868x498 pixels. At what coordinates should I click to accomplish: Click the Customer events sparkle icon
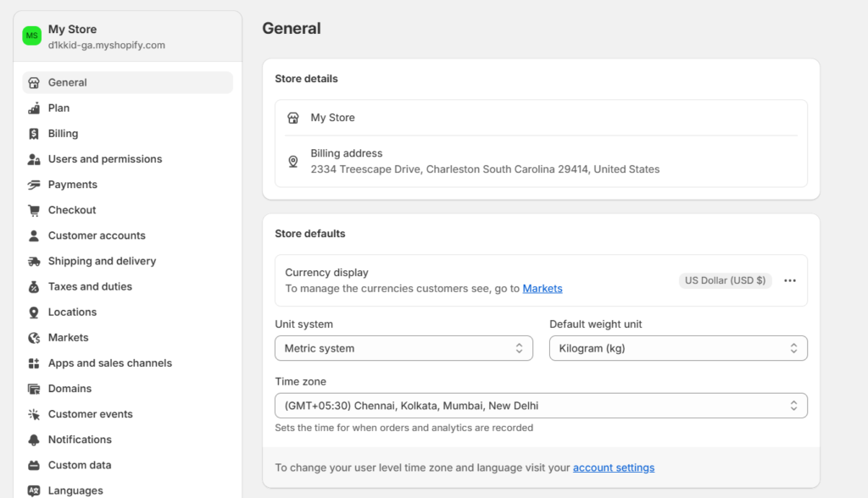click(x=34, y=414)
